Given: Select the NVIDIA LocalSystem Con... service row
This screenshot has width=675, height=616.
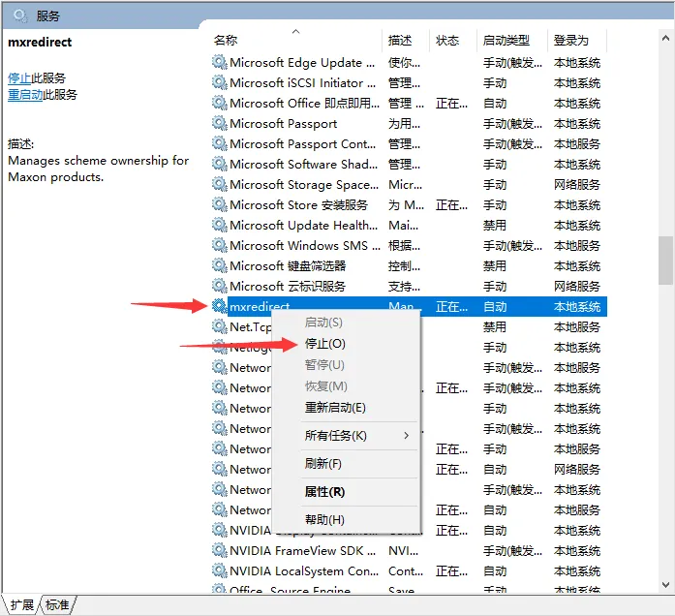Looking at the screenshot, I should pyautogui.click(x=409, y=571).
